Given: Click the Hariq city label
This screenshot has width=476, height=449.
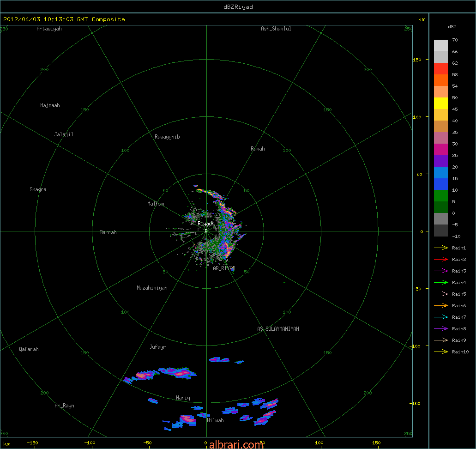Looking at the screenshot, I should pyautogui.click(x=183, y=398).
